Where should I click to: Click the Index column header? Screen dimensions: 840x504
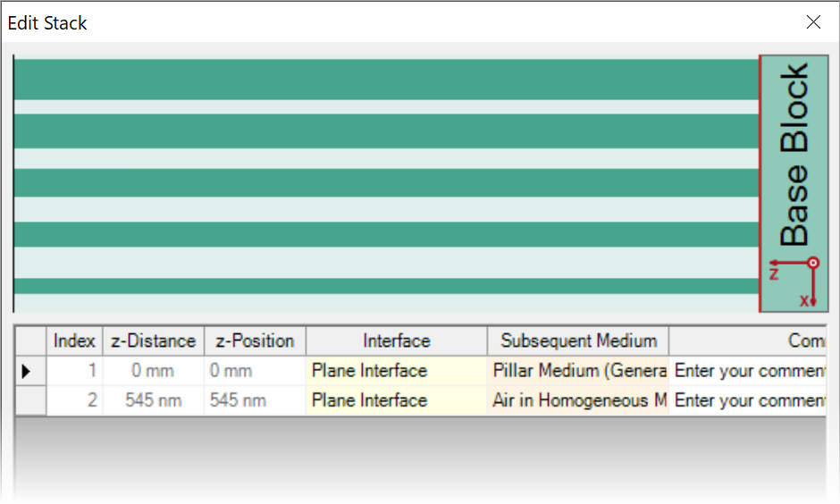[74, 340]
